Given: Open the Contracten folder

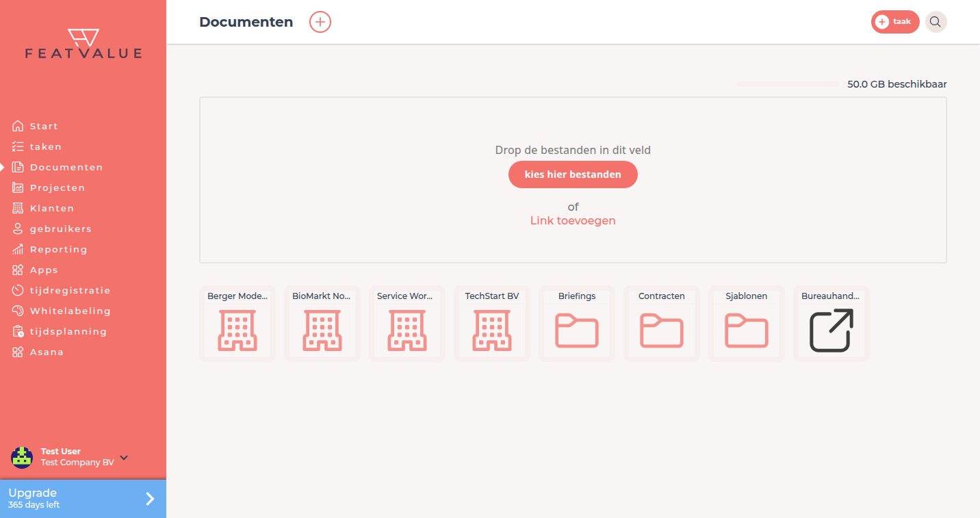Looking at the screenshot, I should click(x=662, y=324).
